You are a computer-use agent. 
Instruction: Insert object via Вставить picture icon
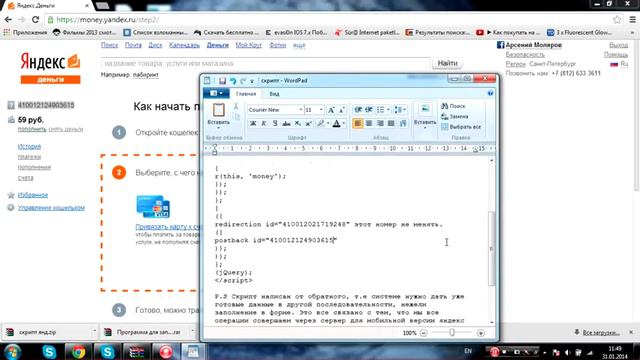[425, 109]
